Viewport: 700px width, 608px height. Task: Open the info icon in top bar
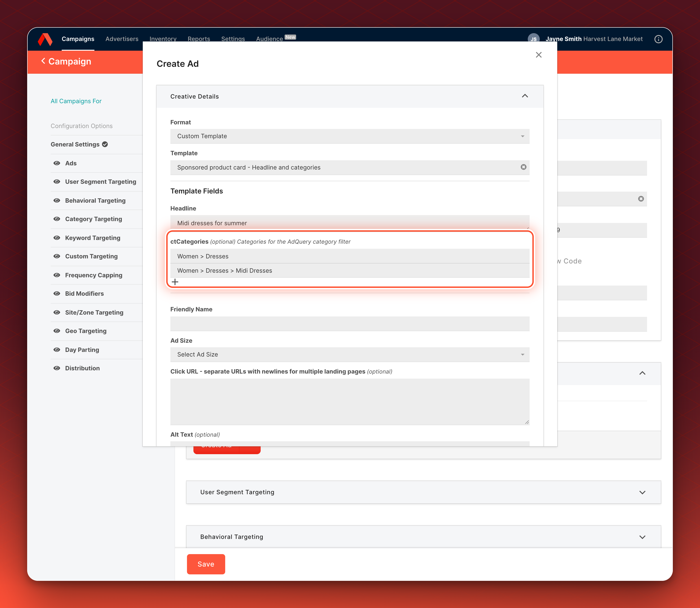pos(658,39)
